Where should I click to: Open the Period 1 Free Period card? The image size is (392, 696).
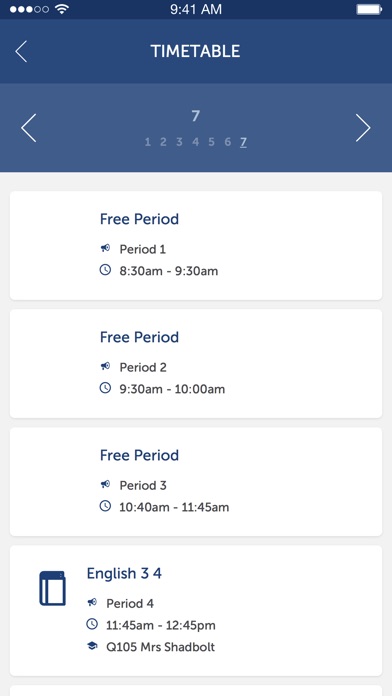pyautogui.click(x=196, y=245)
